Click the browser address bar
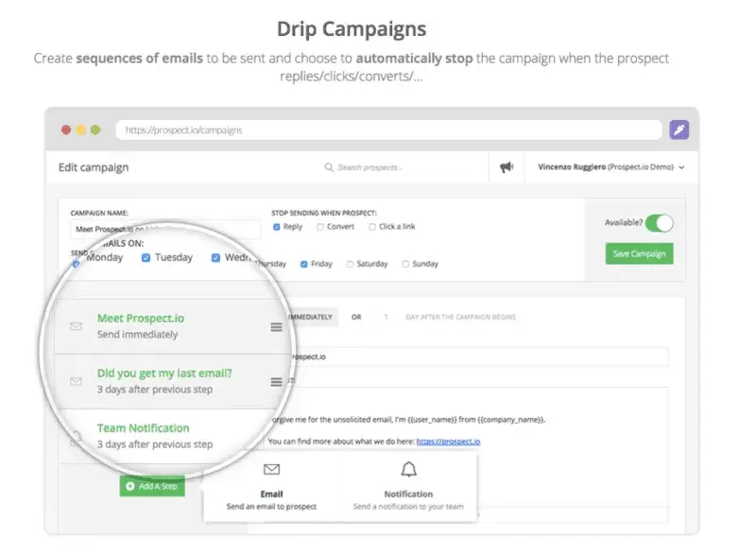The height and width of the screenshot is (555, 756). coord(388,130)
